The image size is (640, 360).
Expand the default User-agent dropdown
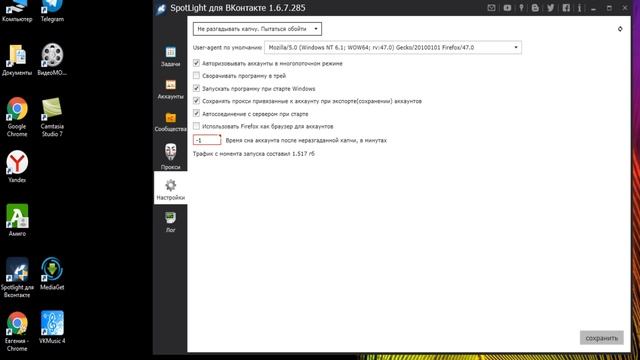click(393, 47)
